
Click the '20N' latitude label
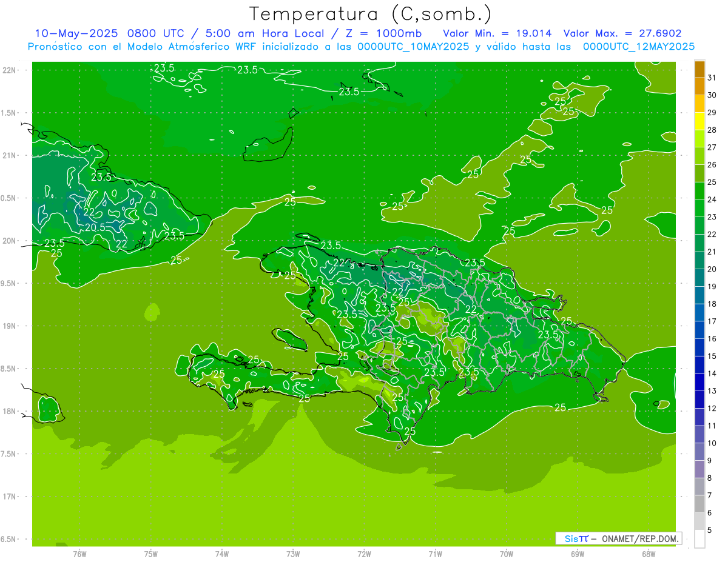[10, 241]
